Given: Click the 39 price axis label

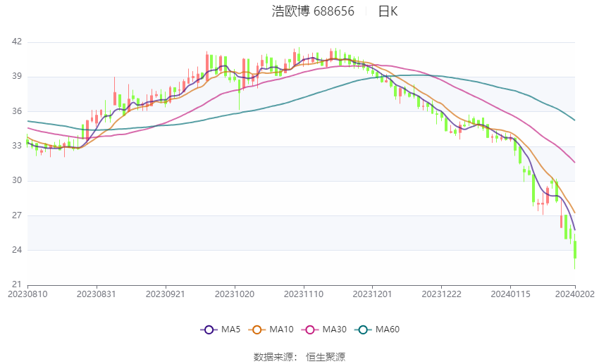Looking at the screenshot, I should point(17,76).
